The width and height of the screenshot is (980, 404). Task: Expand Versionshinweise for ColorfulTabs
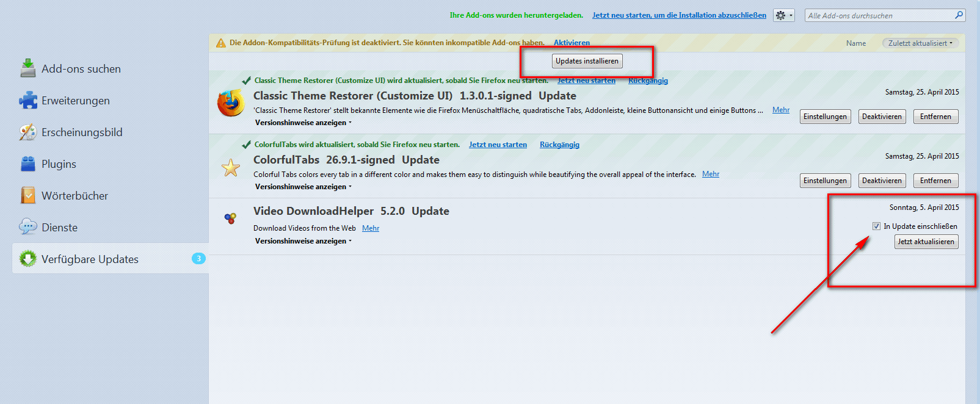click(303, 187)
